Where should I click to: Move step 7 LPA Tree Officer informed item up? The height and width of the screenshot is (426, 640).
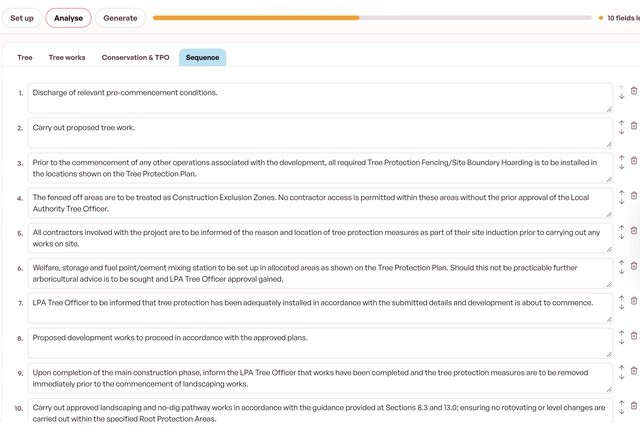point(621,298)
